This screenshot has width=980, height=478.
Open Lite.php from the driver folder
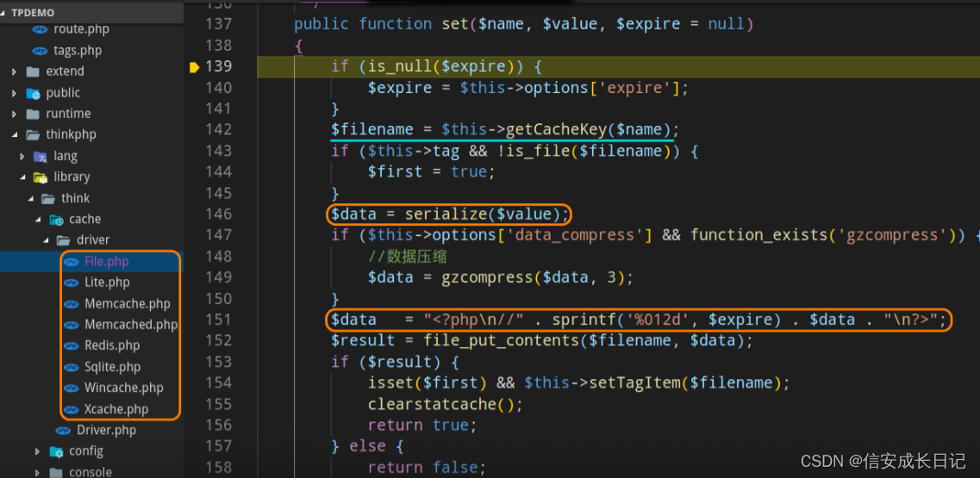point(107,282)
